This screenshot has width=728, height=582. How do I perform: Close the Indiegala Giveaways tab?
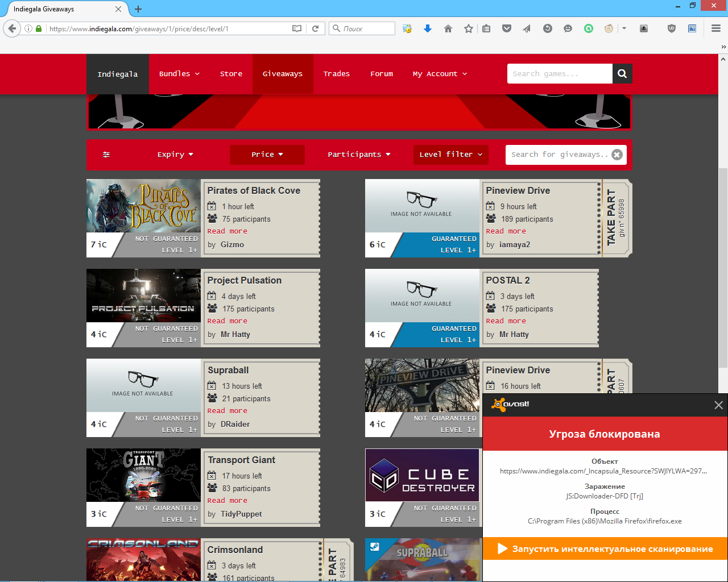118,9
